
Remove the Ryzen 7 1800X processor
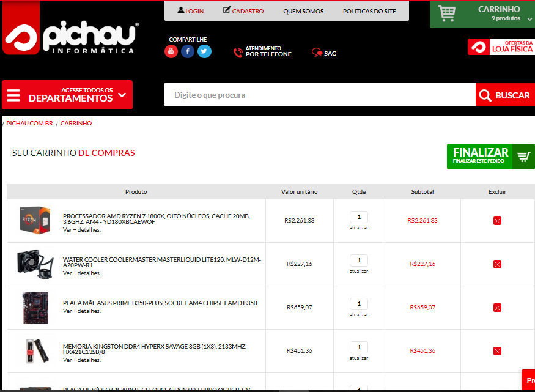tap(497, 221)
